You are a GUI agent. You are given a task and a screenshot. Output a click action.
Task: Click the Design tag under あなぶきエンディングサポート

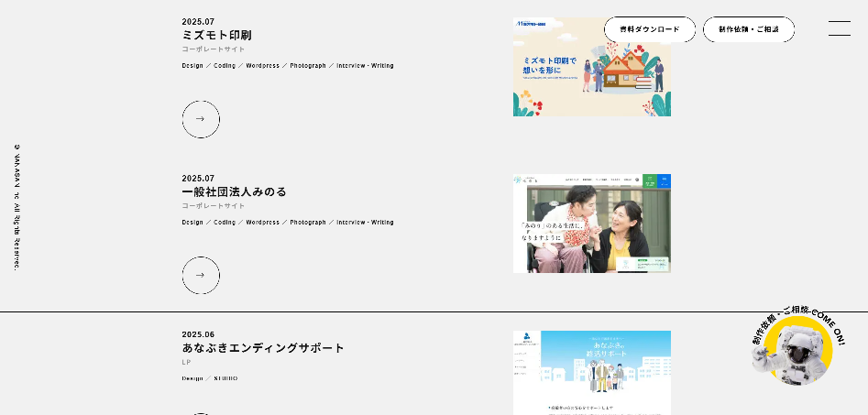192,377
